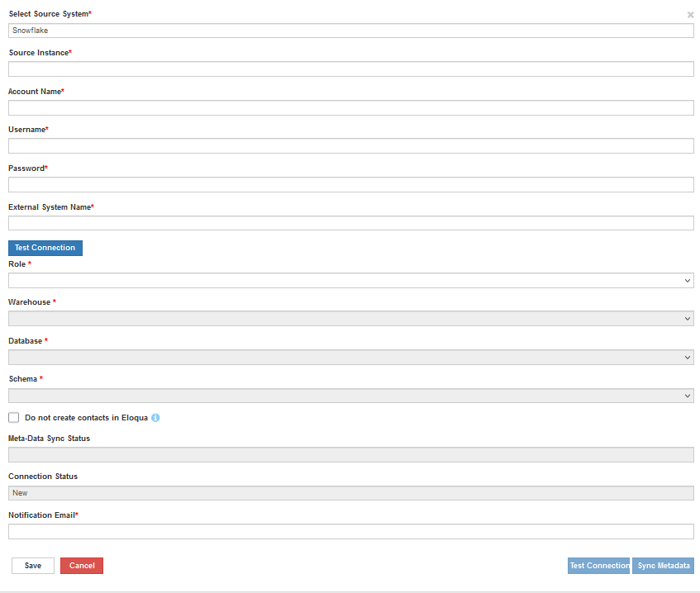Enable 'Do not create contacts in Eloqua' checkbox
Image resolution: width=700 pixels, height=593 pixels.
[14, 418]
